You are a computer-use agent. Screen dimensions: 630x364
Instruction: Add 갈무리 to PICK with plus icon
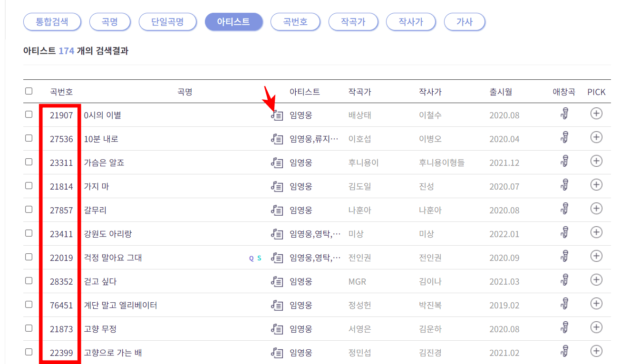pos(596,209)
